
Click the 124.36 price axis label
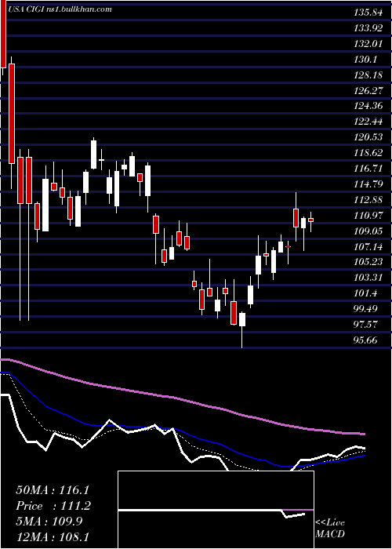click(368, 106)
